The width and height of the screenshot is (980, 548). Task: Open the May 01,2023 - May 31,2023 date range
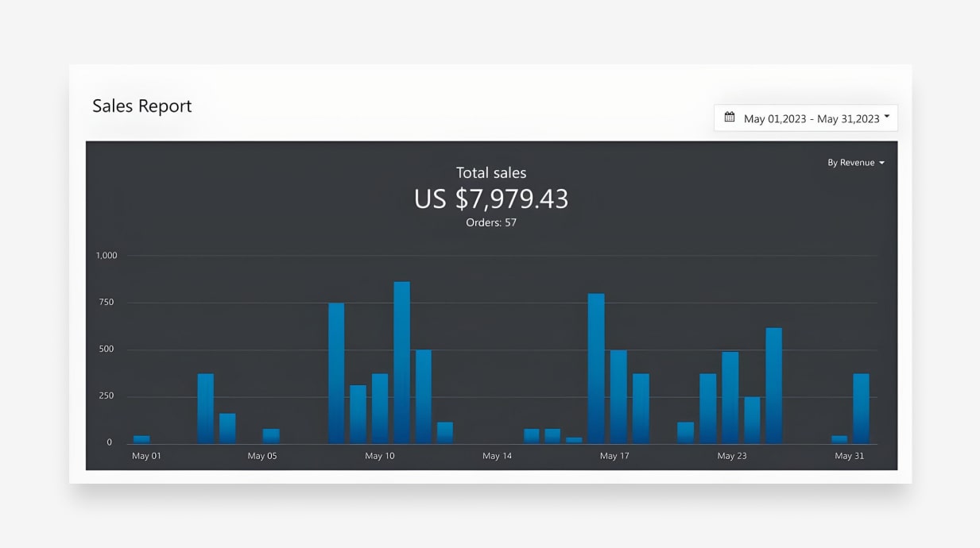pyautogui.click(x=811, y=118)
